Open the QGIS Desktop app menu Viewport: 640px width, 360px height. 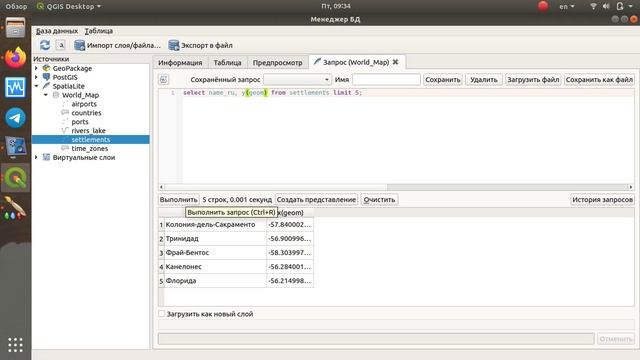69,6
